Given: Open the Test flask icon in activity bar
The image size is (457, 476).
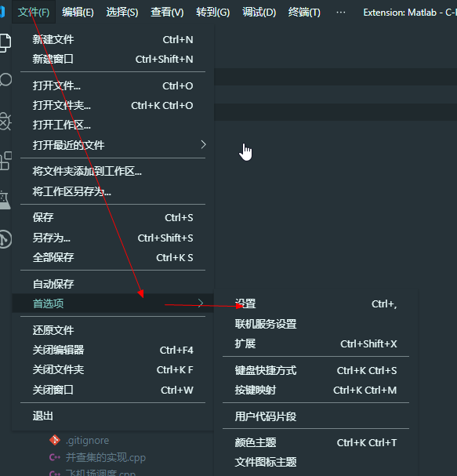Looking at the screenshot, I should [x=5, y=200].
